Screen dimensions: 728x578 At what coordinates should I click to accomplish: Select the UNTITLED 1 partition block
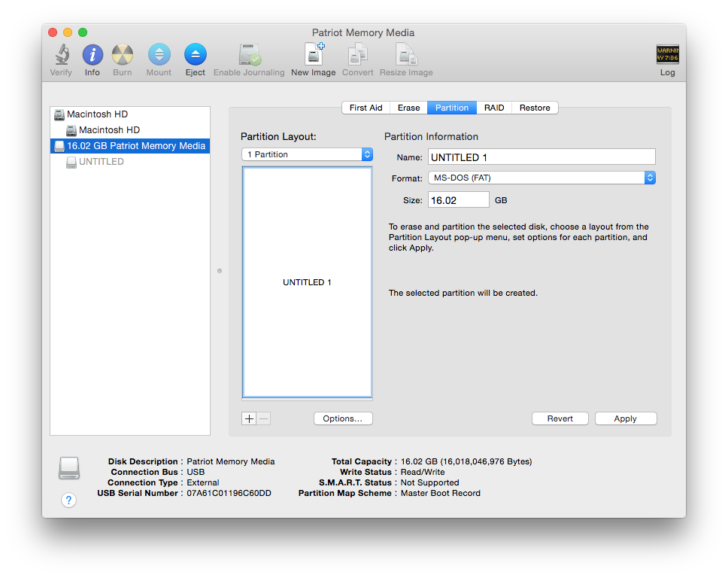(x=307, y=282)
